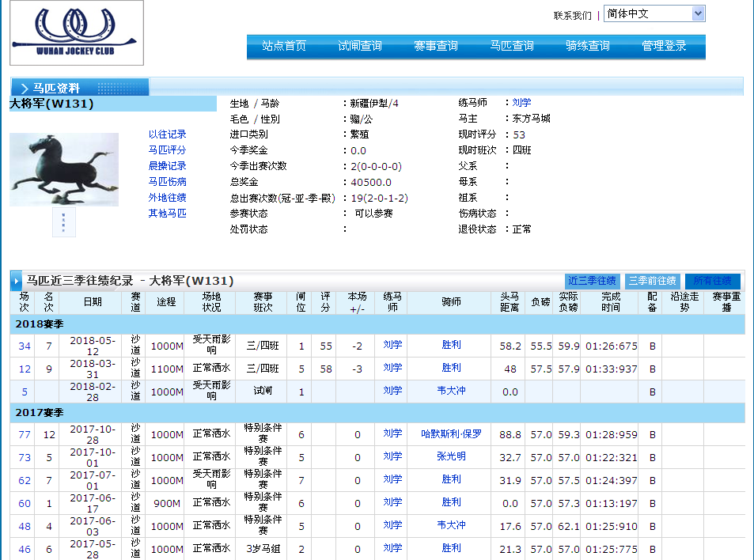Click the 外地往绩 sidebar link
The height and width of the screenshot is (560, 754).
coord(168,198)
